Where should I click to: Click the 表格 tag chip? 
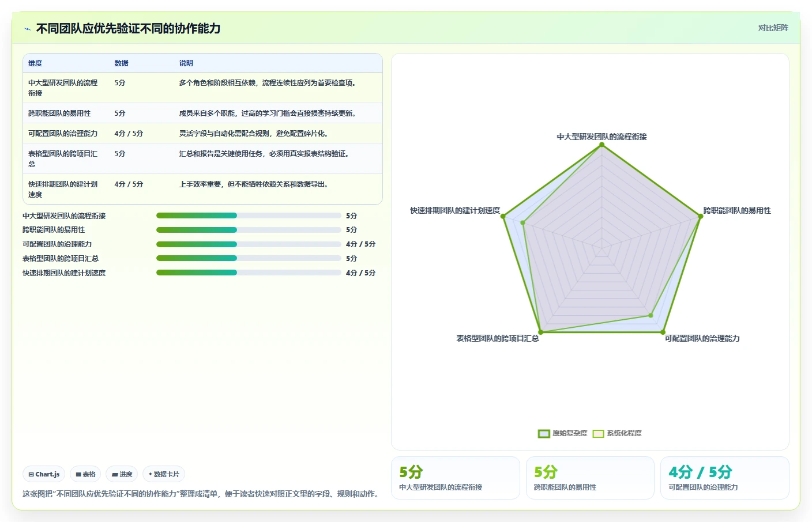tap(85, 474)
